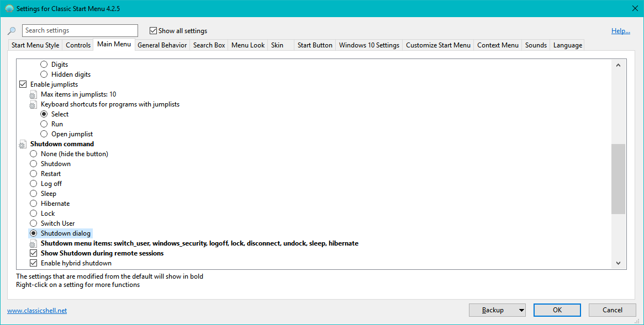Open the Context Menu tab
Image resolution: width=644 pixels, height=325 pixels.
click(x=498, y=45)
